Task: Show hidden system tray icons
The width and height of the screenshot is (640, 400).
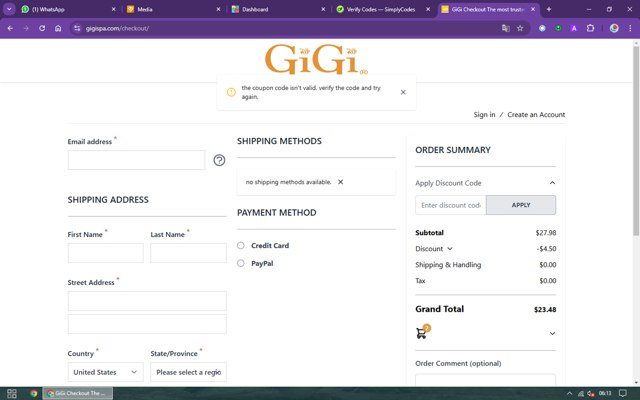Action: point(569,393)
